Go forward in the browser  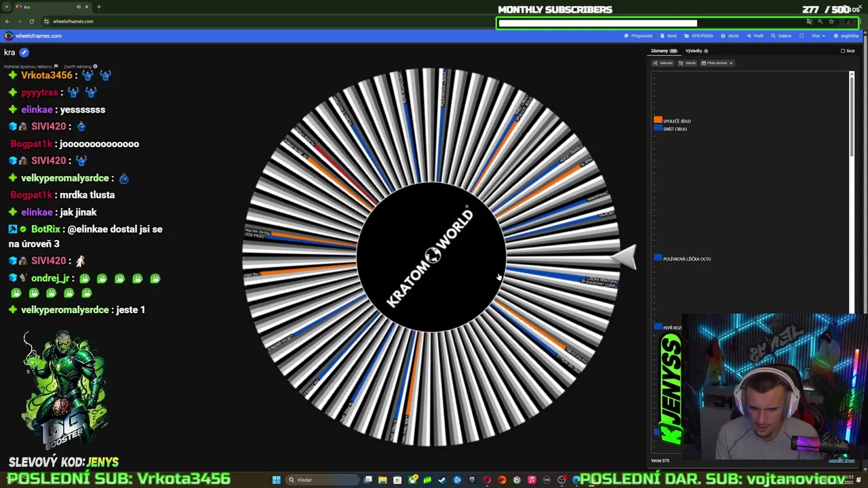(x=19, y=21)
